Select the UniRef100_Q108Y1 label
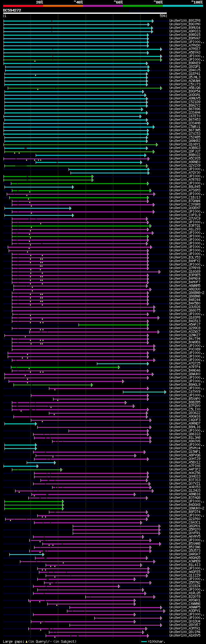Viewport: 206px width, 644px height. (185, 145)
